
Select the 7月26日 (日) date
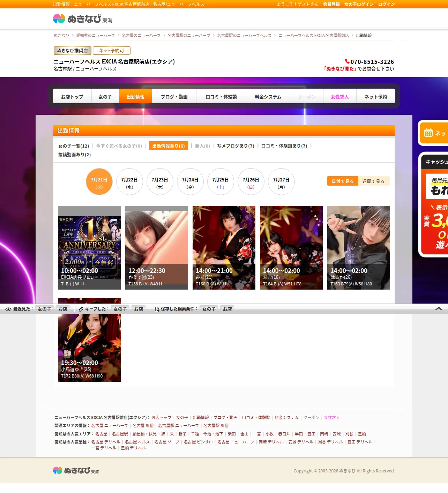(251, 182)
